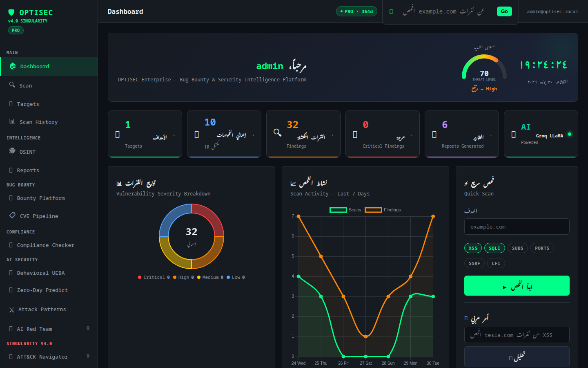588x368 pixels.
Task: Open Scan via its magnifier icon
Action: click(12, 85)
